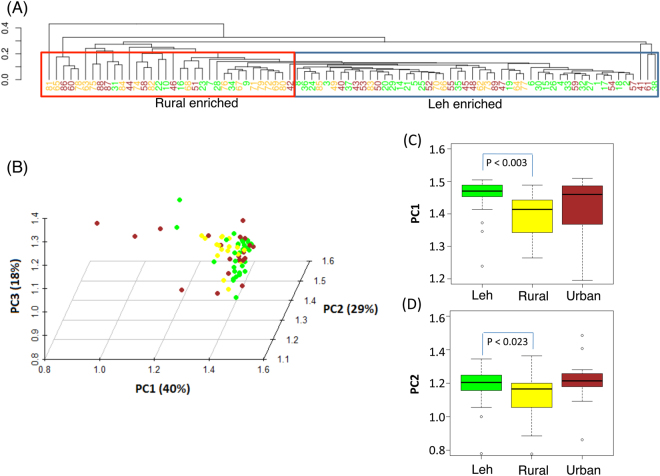This screenshot has height=476, width=660.
Task: Click the brown dendrogram leaf labeled 44
Action: pyautogui.click(x=130, y=86)
